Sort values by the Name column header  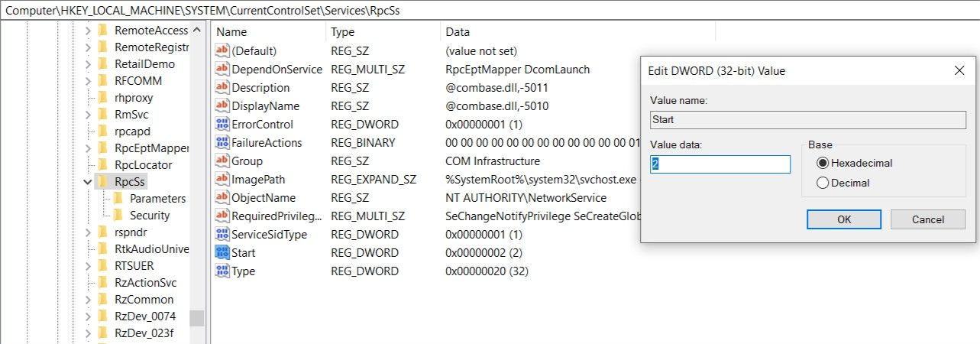coord(267,32)
